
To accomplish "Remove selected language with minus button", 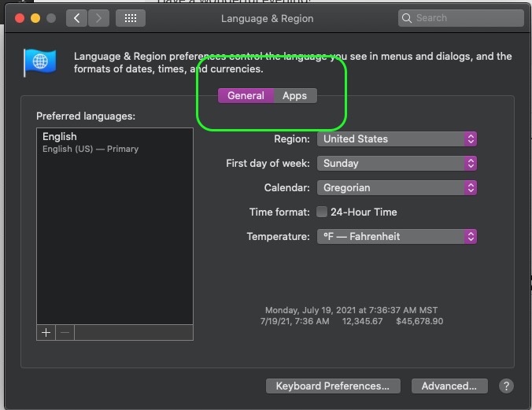I will point(65,333).
